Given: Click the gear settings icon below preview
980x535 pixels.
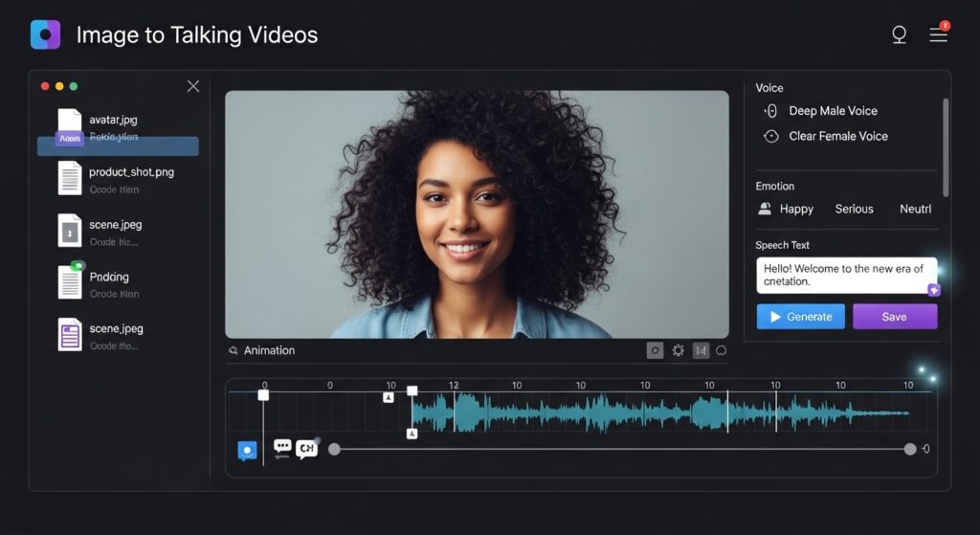Looking at the screenshot, I should pyautogui.click(x=678, y=350).
